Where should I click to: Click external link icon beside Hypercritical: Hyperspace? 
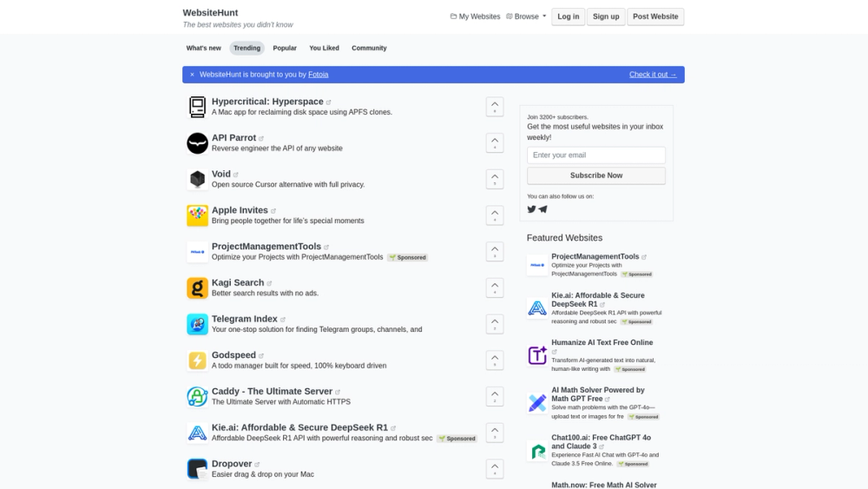[329, 102]
